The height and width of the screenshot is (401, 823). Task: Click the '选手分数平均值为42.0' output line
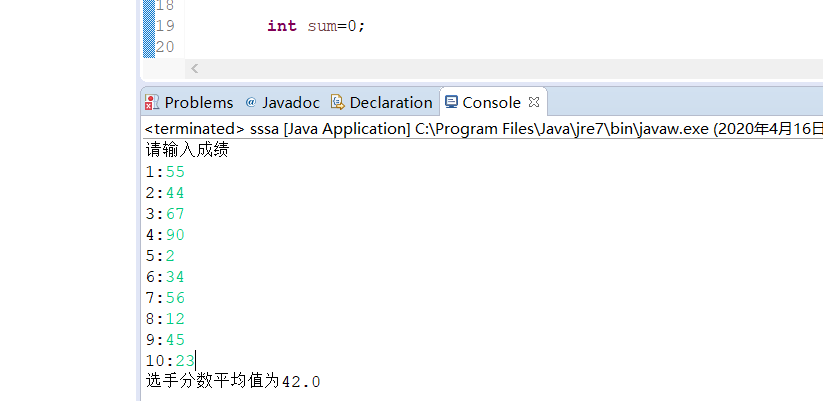[233, 382]
